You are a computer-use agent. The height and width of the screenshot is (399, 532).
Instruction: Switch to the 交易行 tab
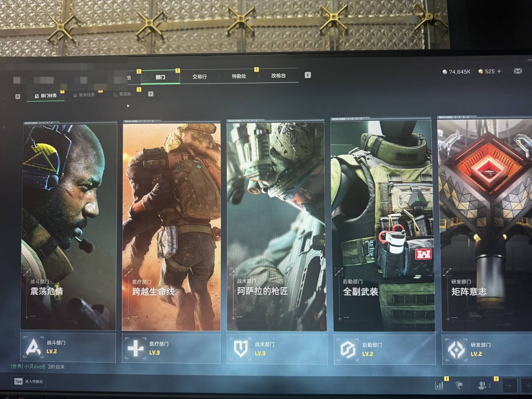(x=199, y=76)
